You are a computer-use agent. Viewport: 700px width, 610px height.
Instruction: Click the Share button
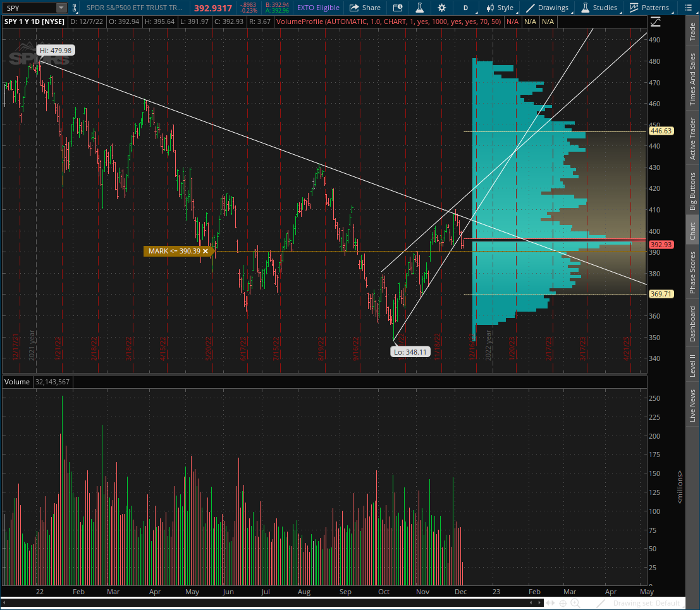[365, 8]
